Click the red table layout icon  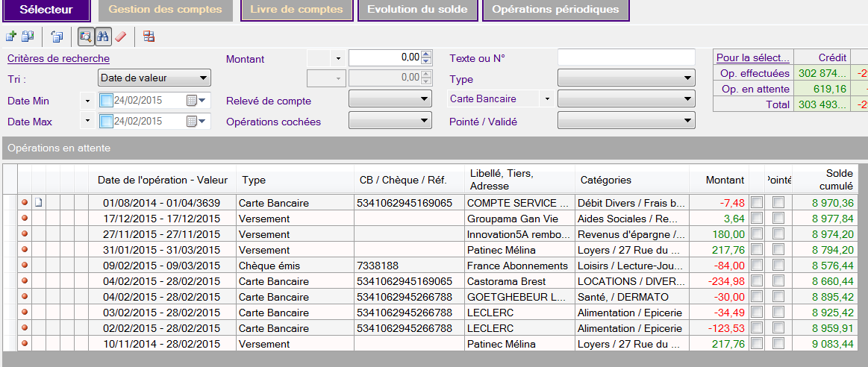point(149,36)
